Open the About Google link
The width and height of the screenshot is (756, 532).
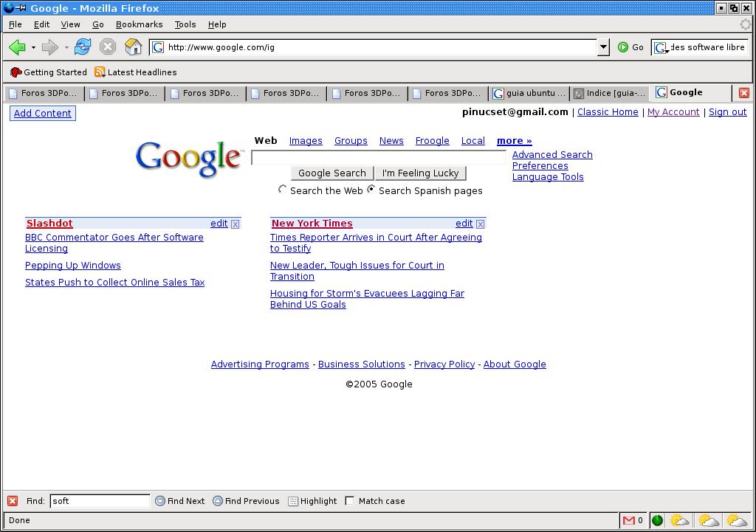[x=515, y=365]
